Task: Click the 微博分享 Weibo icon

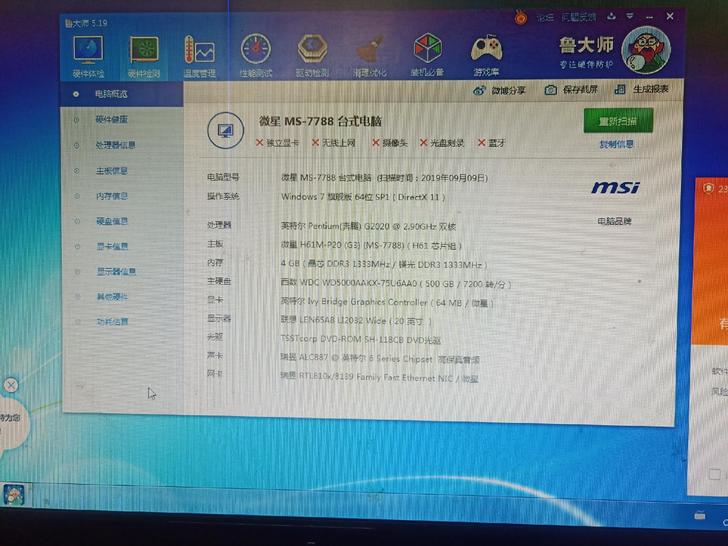Action: click(x=479, y=90)
